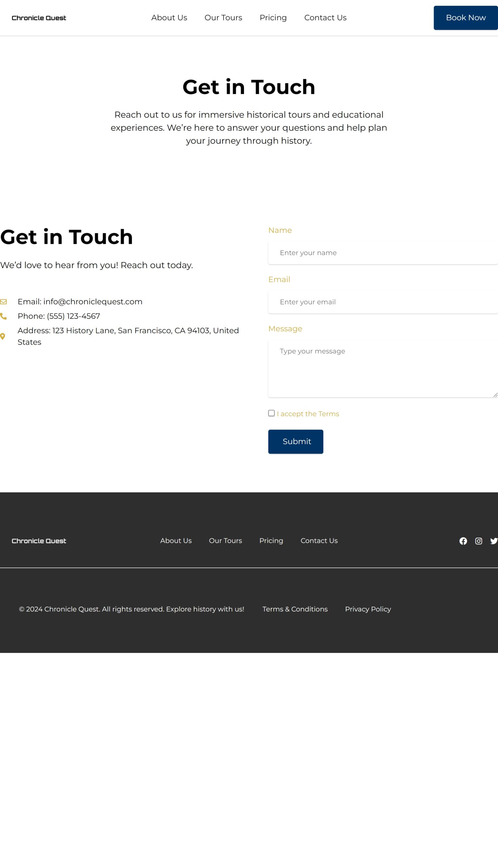Open the Facebook icon in footer
The width and height of the screenshot is (498, 868).
(x=463, y=541)
